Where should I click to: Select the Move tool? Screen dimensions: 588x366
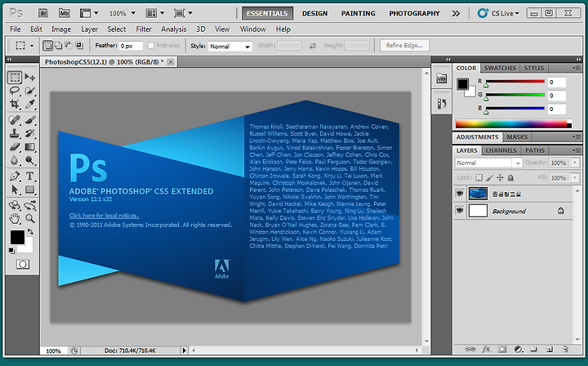coord(30,78)
